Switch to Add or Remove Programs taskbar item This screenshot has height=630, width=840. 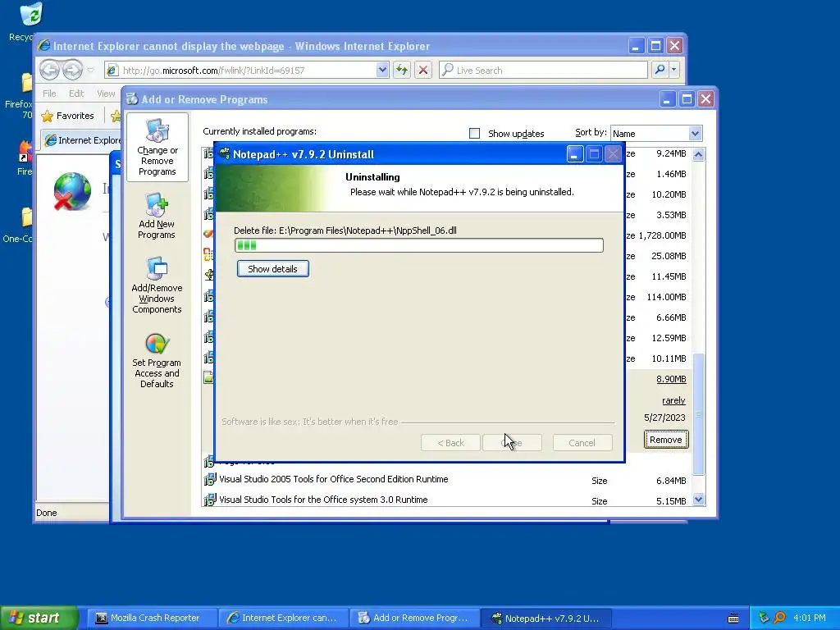(414, 618)
